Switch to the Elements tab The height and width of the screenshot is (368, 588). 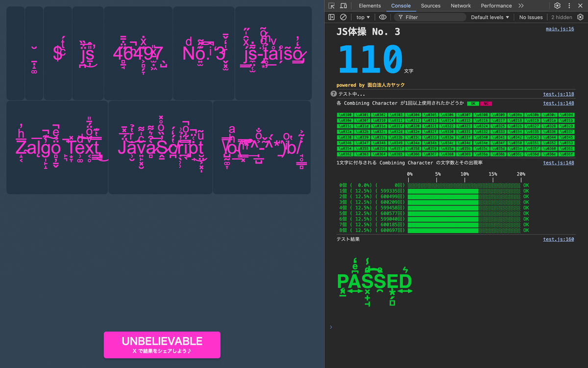[369, 6]
